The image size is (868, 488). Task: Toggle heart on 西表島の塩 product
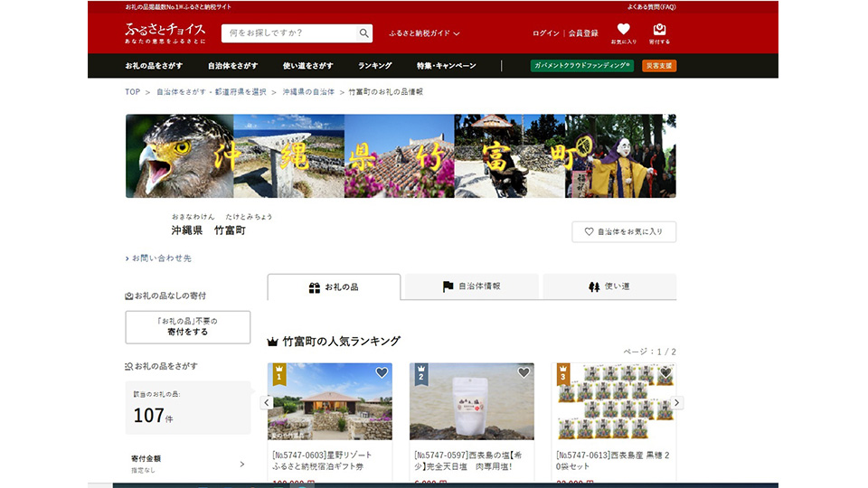tap(524, 372)
